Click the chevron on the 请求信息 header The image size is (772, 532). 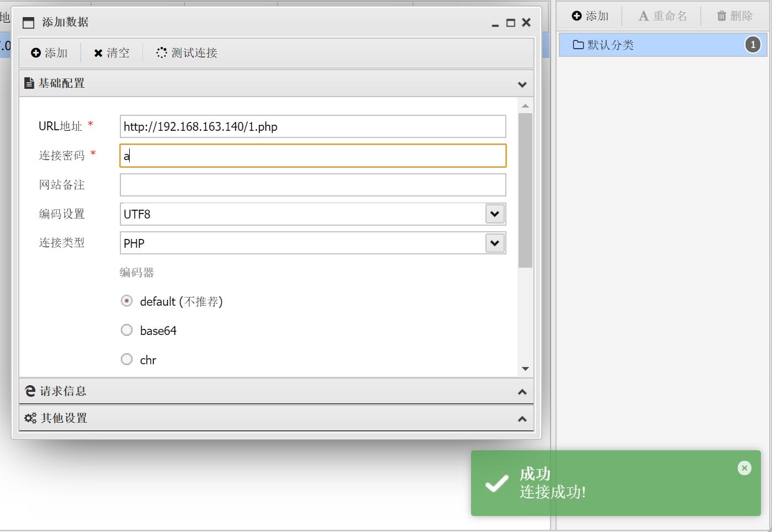click(x=522, y=392)
